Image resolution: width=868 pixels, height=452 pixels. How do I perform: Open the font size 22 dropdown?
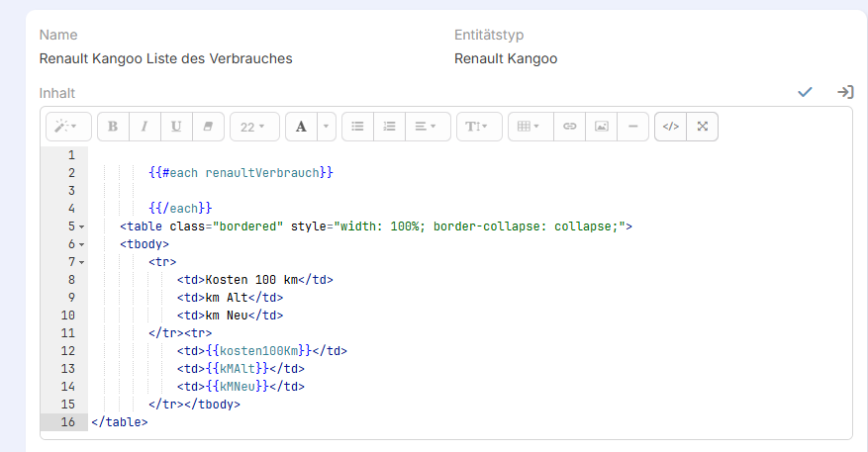[x=254, y=127]
